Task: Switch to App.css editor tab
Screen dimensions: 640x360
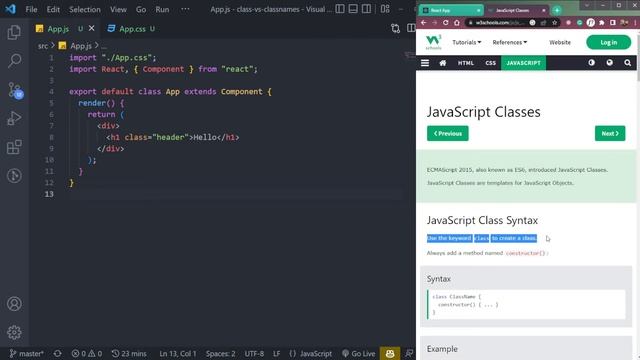Action: click(131, 29)
